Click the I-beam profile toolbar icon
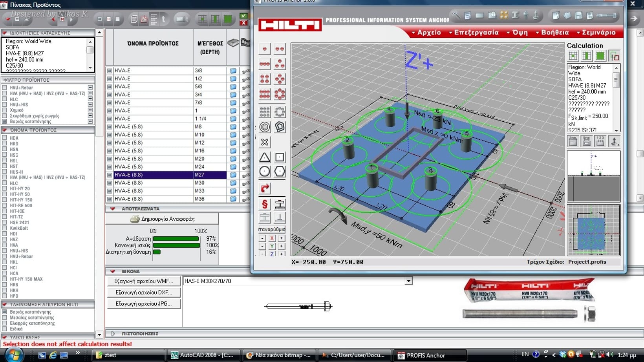This screenshot has height=362, width=644. click(x=515, y=15)
